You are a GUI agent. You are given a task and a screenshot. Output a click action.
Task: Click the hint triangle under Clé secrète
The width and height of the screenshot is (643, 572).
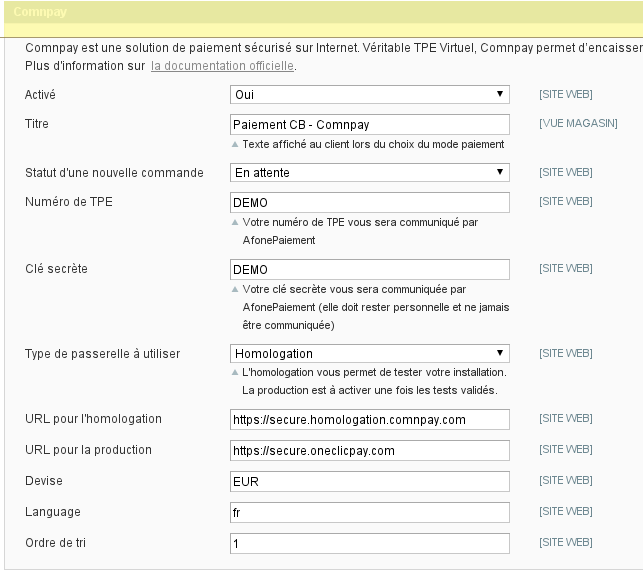coord(235,289)
